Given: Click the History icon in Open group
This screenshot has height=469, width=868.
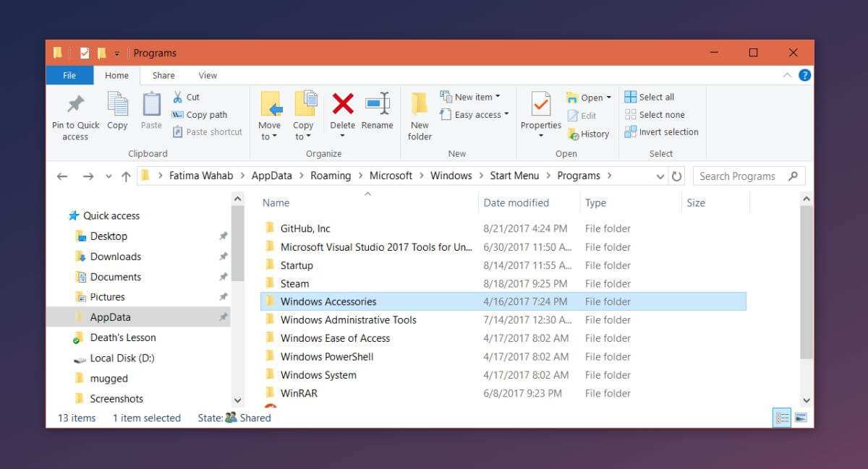Looking at the screenshot, I should tap(573, 134).
